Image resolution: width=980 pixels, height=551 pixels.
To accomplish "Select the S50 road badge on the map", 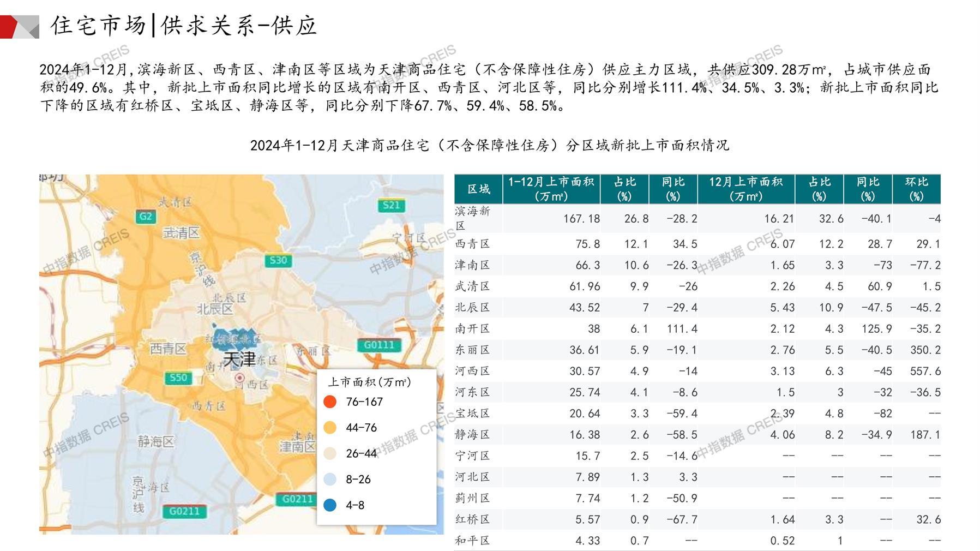I will point(178,378).
